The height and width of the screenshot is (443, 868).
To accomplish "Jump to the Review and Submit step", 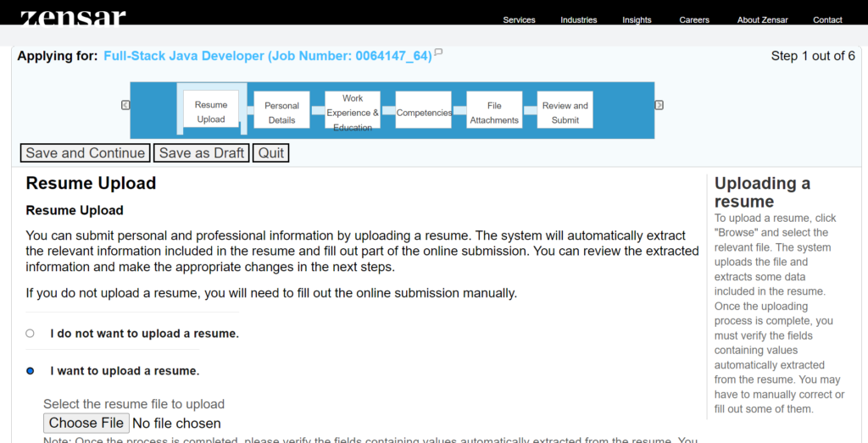I will click(565, 113).
